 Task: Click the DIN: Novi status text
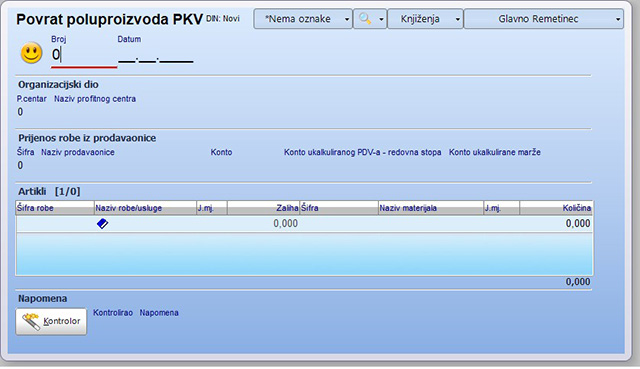[223, 19]
